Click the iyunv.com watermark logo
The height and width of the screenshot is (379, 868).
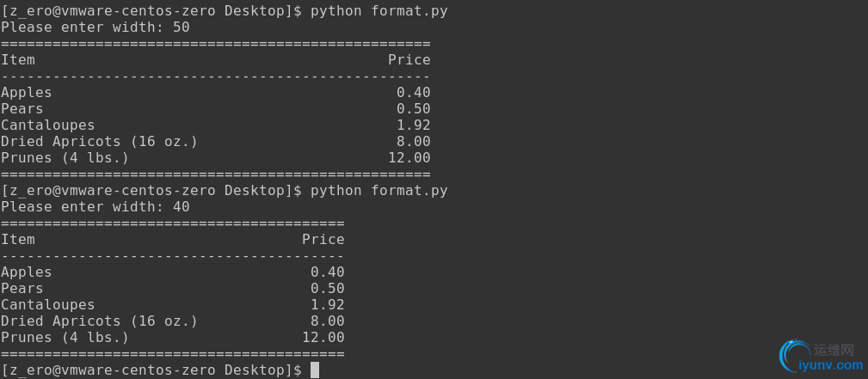click(792, 357)
